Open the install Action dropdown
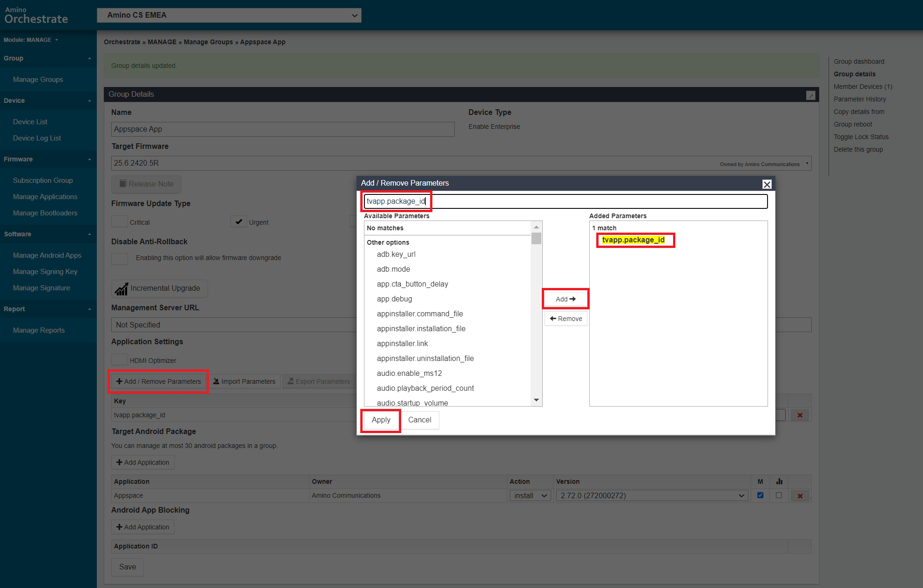Viewport: 923px width, 588px height. (530, 496)
